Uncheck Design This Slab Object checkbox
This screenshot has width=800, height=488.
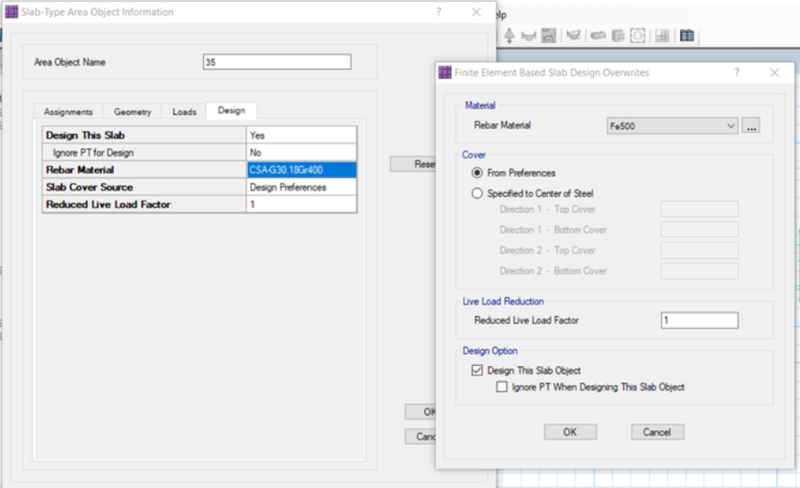click(x=477, y=370)
